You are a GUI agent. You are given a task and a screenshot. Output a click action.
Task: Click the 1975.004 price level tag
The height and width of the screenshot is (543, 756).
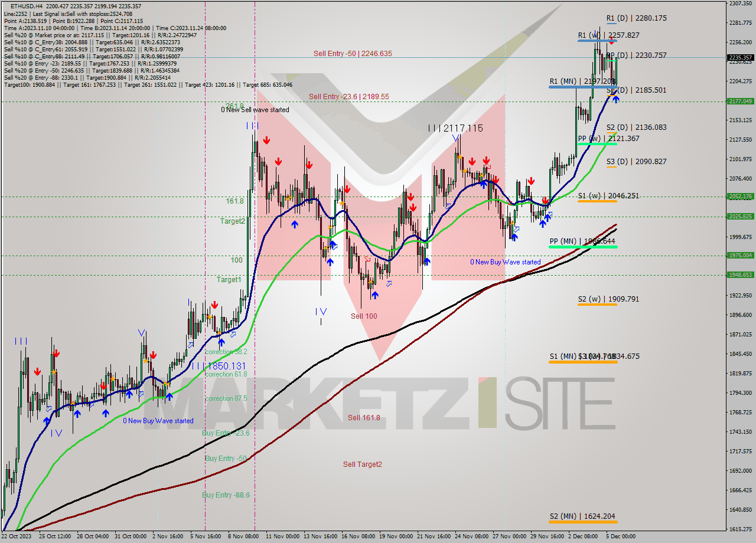coord(741,256)
